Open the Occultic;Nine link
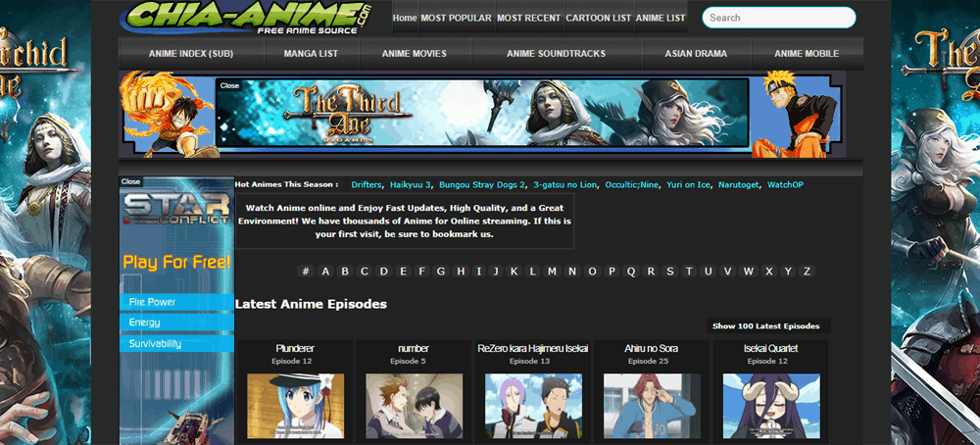 [x=631, y=185]
